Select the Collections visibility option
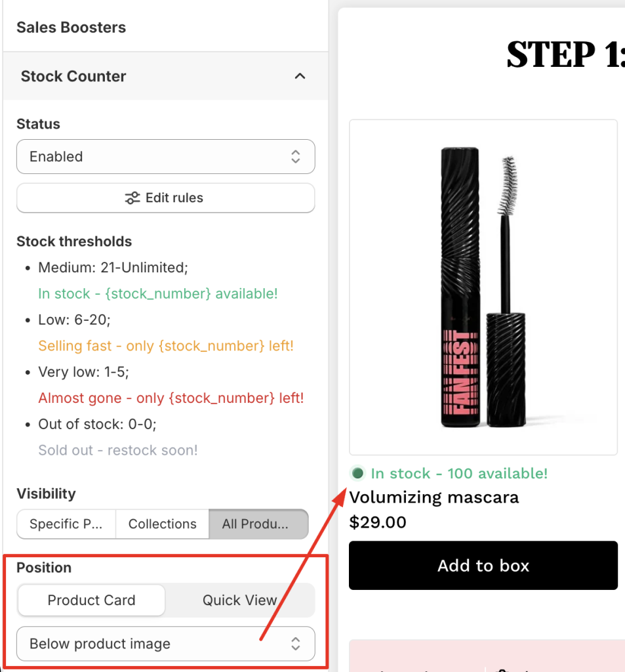Image resolution: width=625 pixels, height=672 pixels. (x=162, y=524)
